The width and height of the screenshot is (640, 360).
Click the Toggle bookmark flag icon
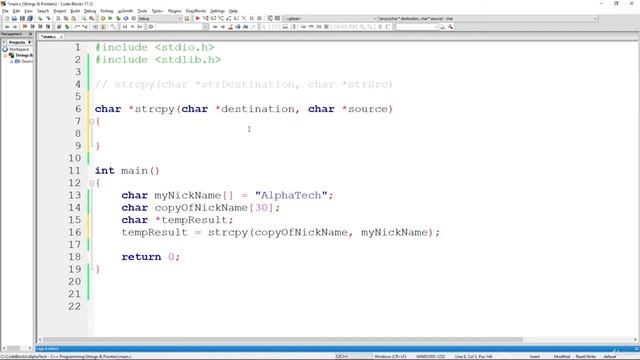point(25,27)
